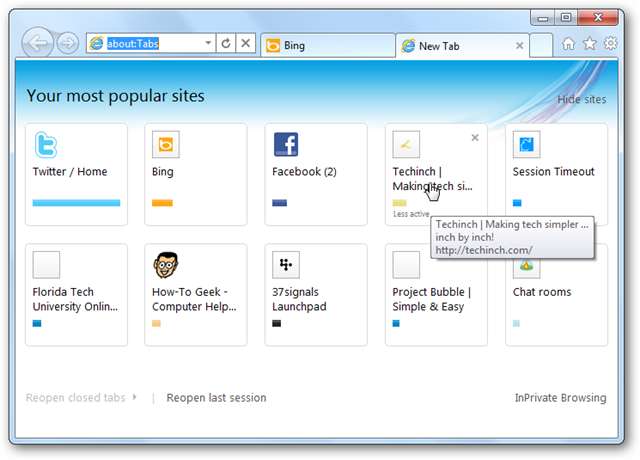Click Hide sites link

pos(581,100)
